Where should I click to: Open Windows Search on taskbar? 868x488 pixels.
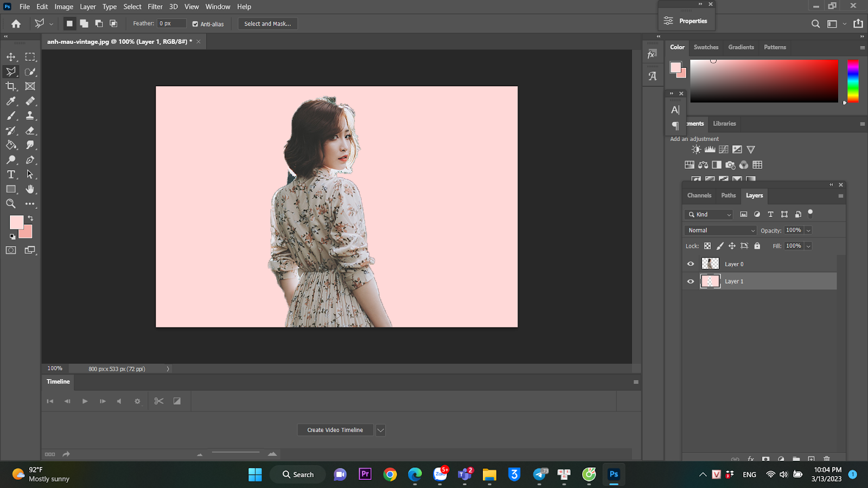298,474
